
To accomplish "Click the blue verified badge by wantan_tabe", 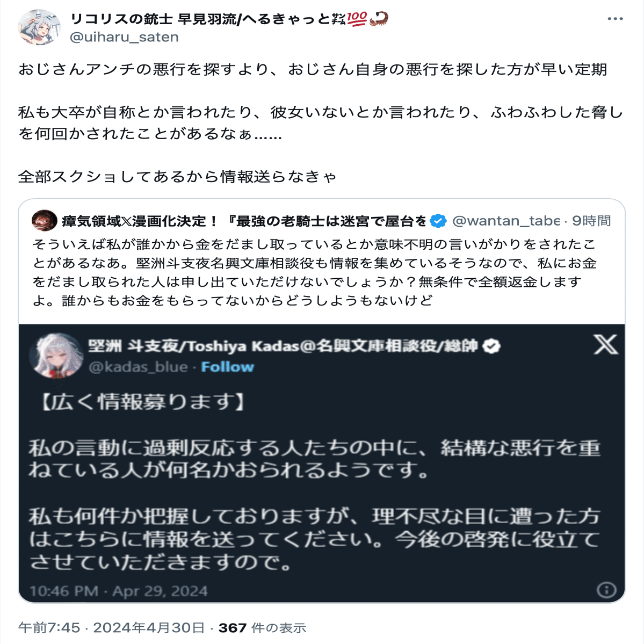I will point(438,221).
